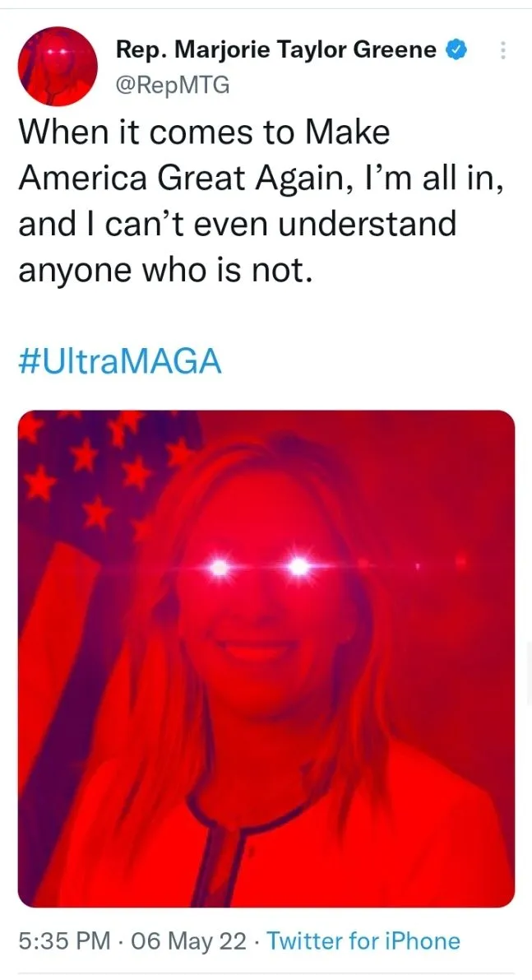Open the Rep. Marjorie Taylor Greene profile name
The width and height of the screenshot is (532, 980).
tap(276, 50)
